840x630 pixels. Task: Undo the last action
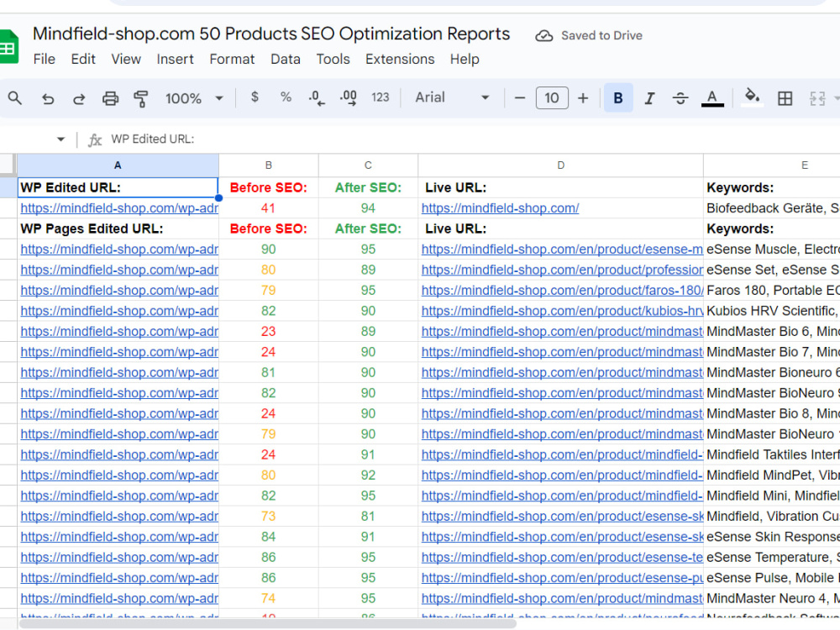[48, 98]
